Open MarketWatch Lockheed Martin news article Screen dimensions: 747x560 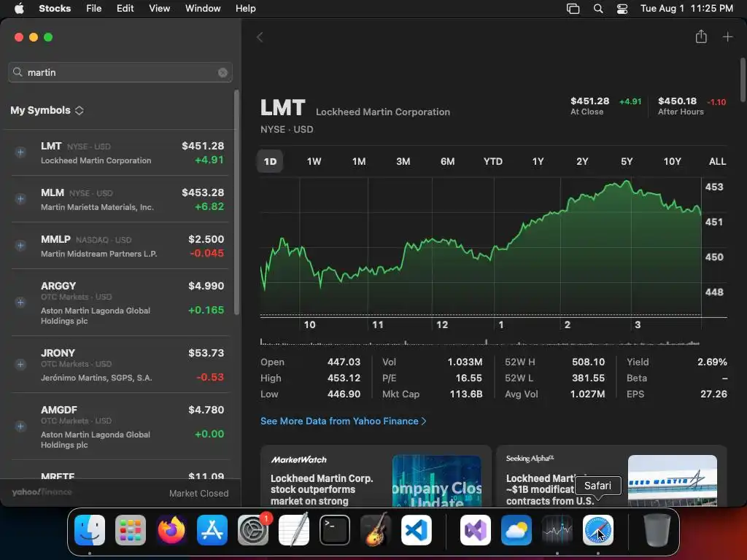(x=376, y=475)
